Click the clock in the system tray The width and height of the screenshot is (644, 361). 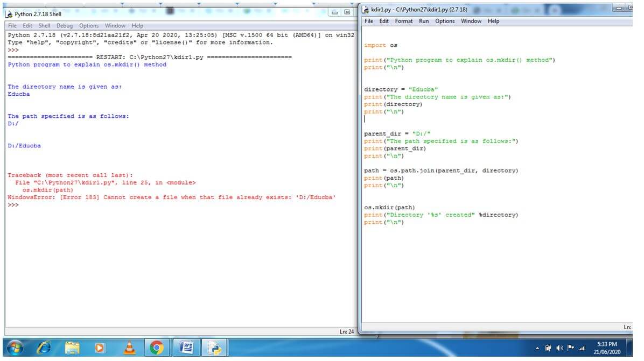[x=606, y=347]
